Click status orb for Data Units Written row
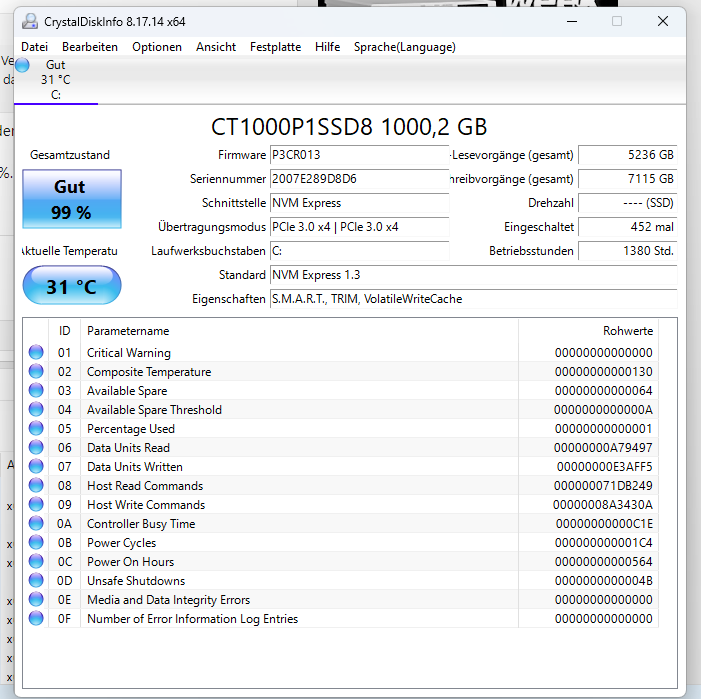 point(36,466)
